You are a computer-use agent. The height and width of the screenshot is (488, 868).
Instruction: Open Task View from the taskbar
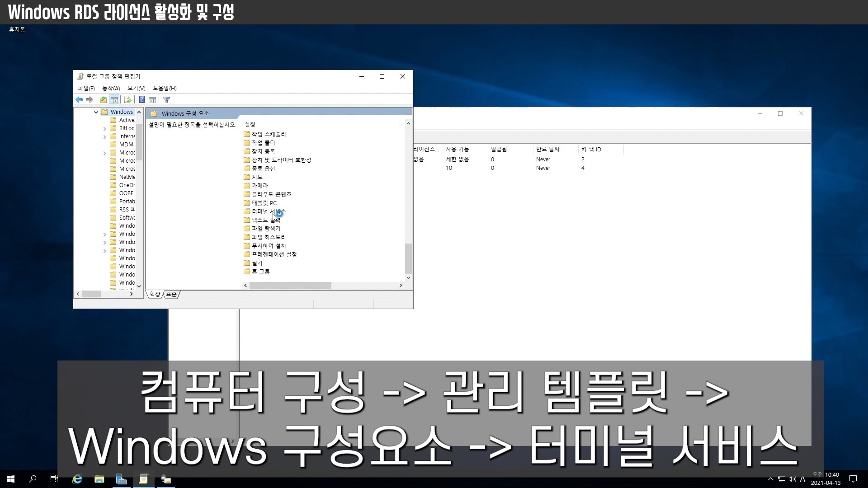[x=54, y=479]
